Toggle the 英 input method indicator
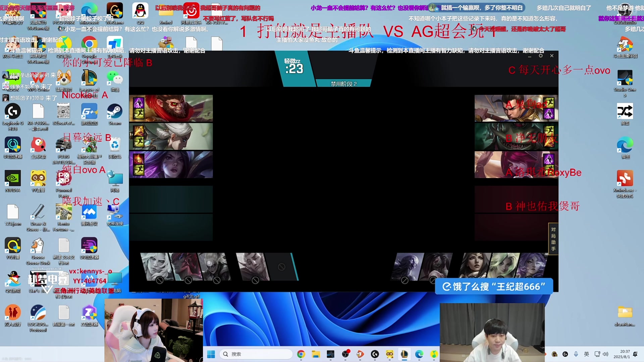 coord(587,354)
